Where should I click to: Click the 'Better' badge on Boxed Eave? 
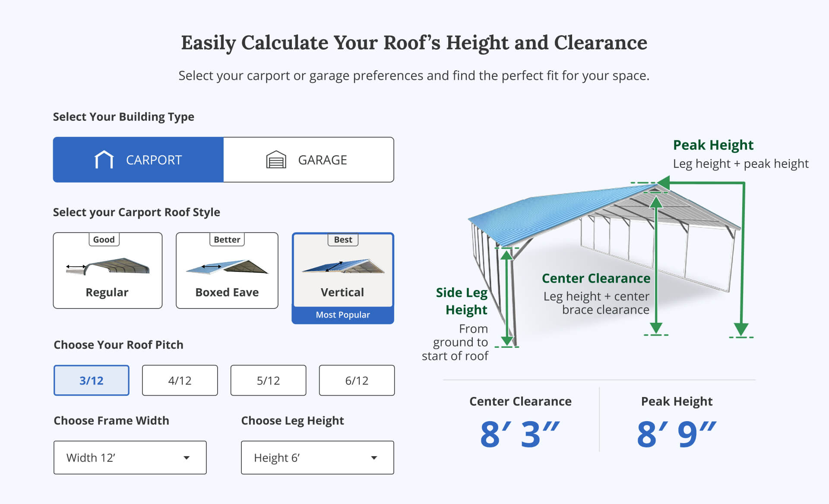pos(227,239)
